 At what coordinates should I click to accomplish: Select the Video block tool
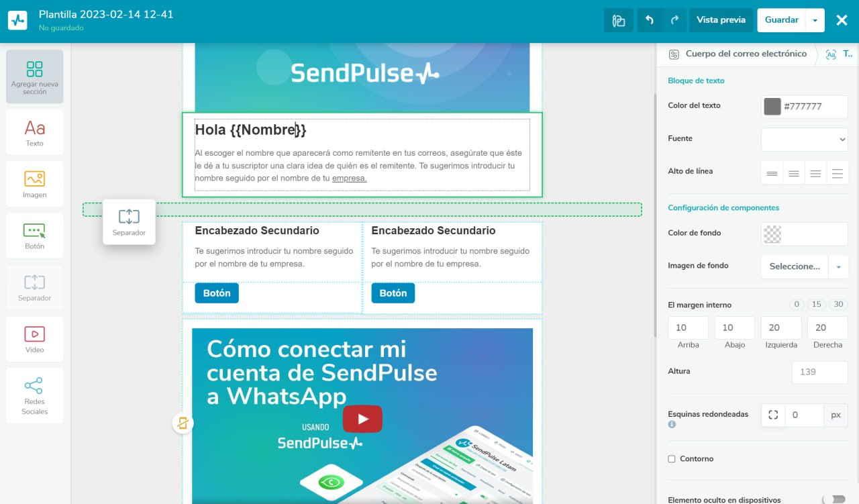coord(34,338)
